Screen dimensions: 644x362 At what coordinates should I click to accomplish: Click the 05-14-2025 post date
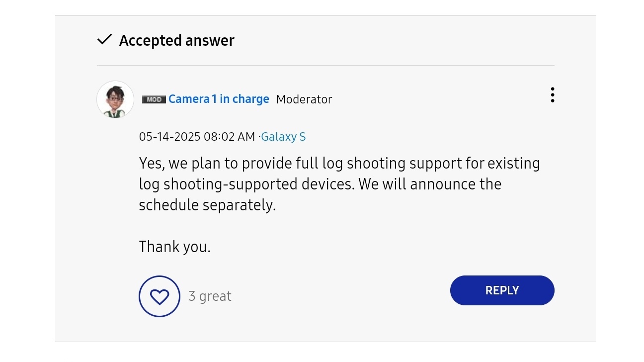169,137
